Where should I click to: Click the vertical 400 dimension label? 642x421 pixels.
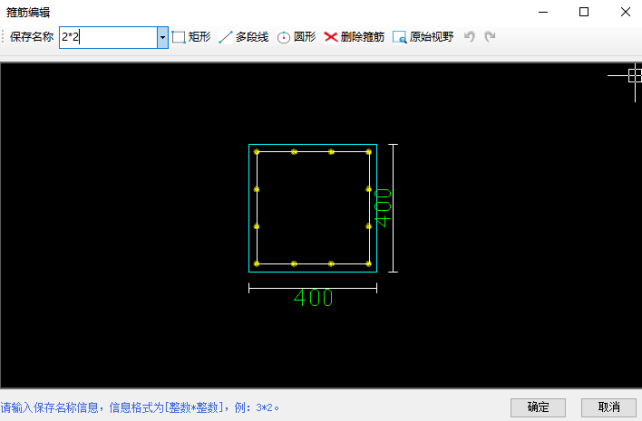(x=382, y=207)
